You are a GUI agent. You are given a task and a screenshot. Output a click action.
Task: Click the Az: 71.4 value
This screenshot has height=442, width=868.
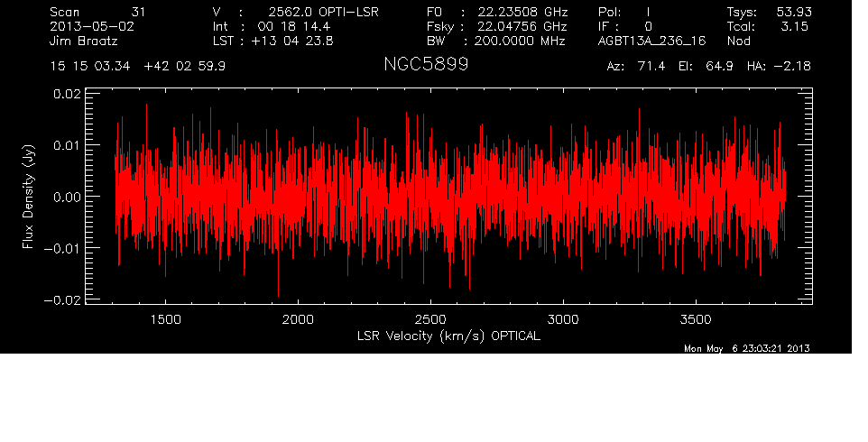coord(635,67)
